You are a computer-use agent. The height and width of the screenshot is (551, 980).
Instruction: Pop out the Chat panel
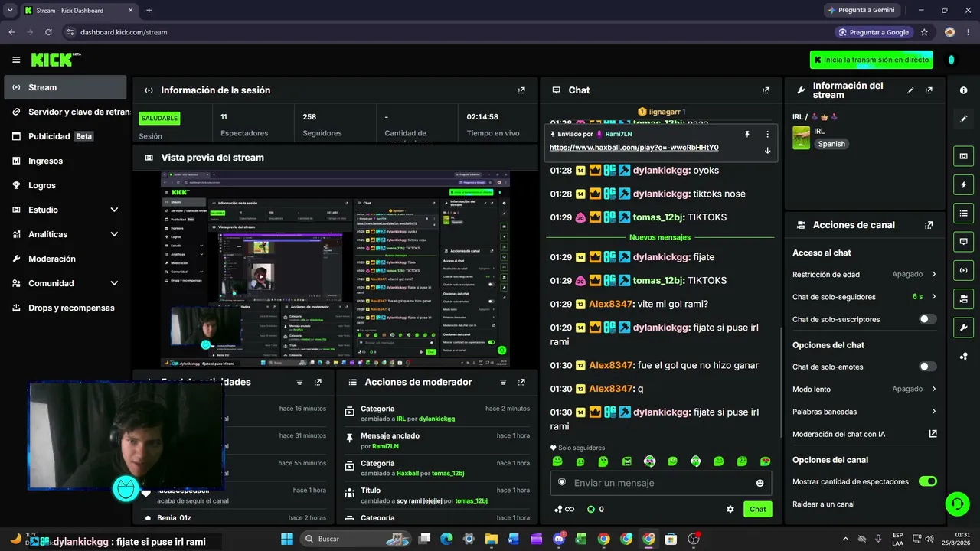766,90
